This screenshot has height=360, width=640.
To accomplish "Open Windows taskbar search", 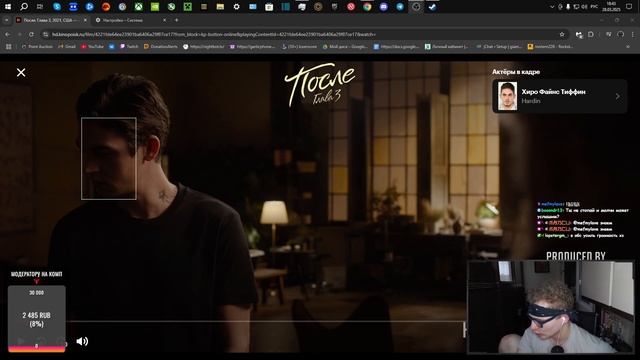I will pos(24,7).
